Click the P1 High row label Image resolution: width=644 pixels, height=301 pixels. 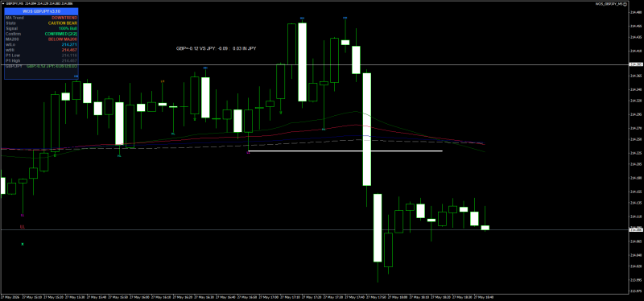[x=12, y=60]
